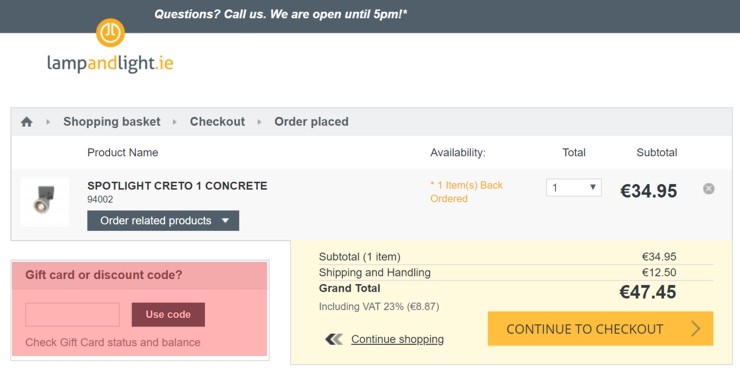Click the arrow on Continue to Checkout
The height and width of the screenshot is (377, 740).
click(x=695, y=329)
